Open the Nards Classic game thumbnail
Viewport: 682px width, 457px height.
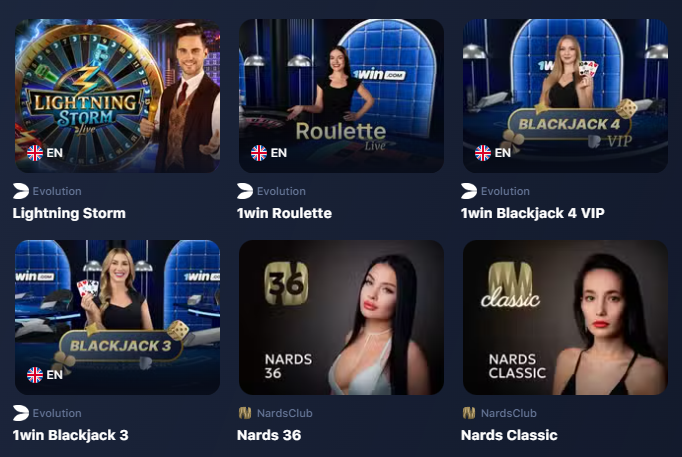(x=565, y=317)
